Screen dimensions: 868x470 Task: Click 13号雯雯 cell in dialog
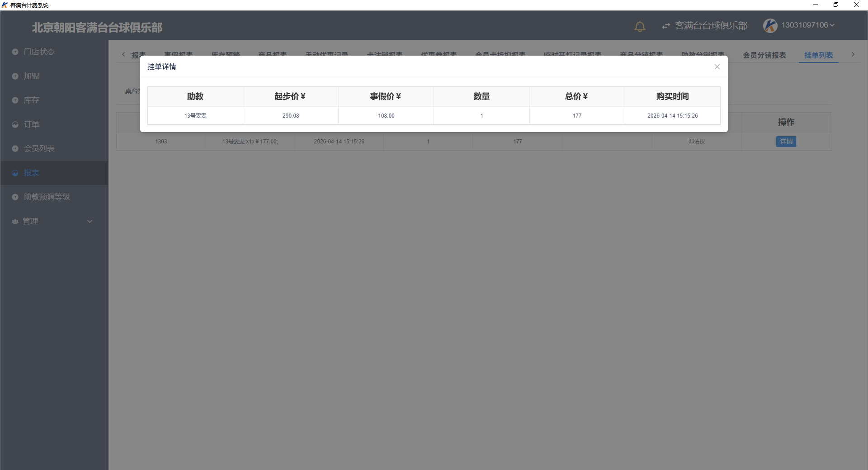[195, 116]
